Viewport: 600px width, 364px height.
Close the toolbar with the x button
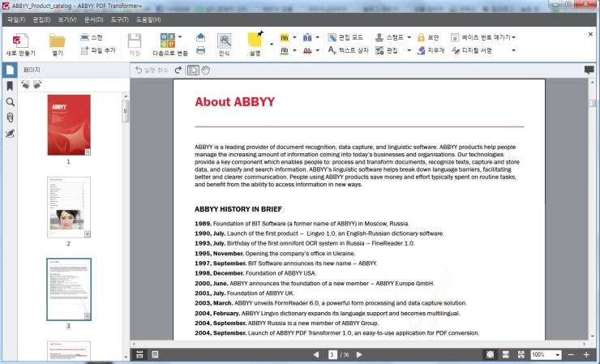(x=590, y=34)
